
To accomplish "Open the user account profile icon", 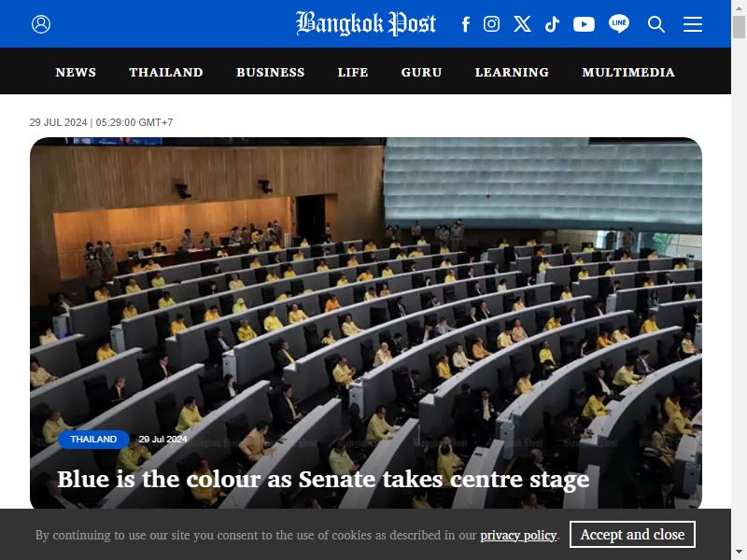I will 41,24.
